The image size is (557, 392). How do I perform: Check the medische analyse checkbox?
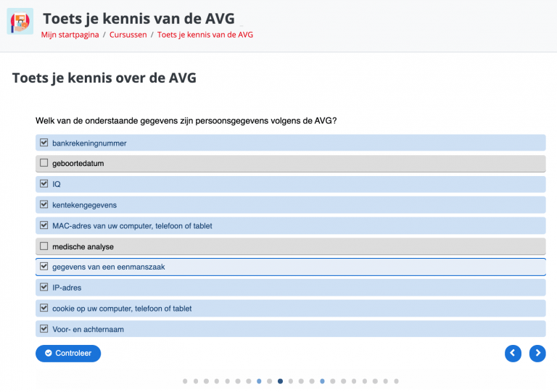[44, 246]
